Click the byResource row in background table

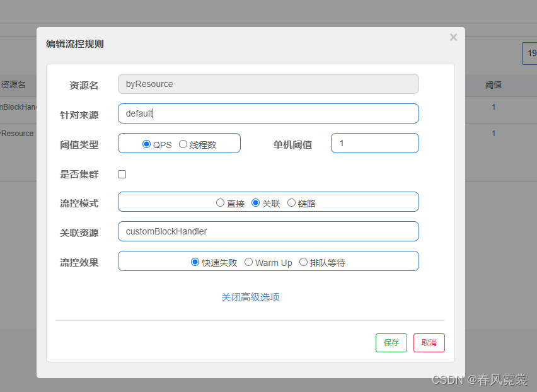pos(18,134)
